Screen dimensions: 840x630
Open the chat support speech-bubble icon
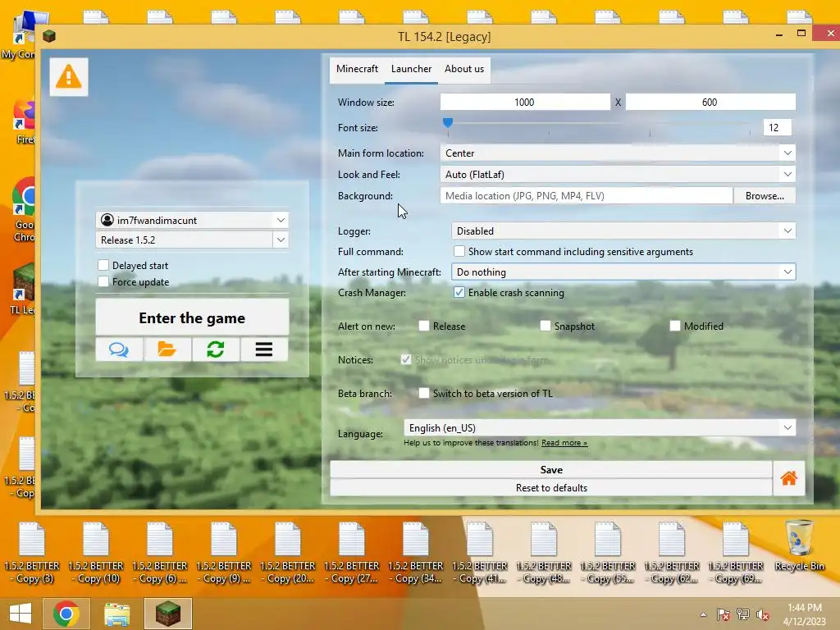tap(119, 349)
